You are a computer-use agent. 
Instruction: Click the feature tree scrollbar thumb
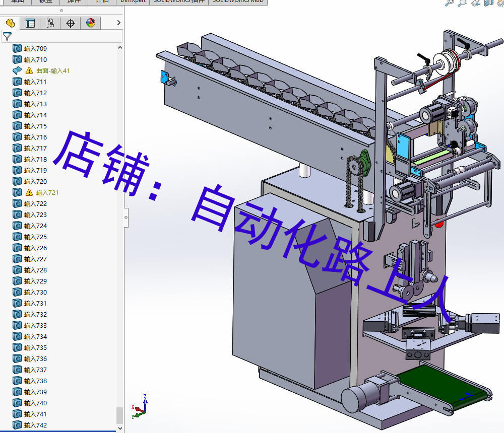[119, 416]
